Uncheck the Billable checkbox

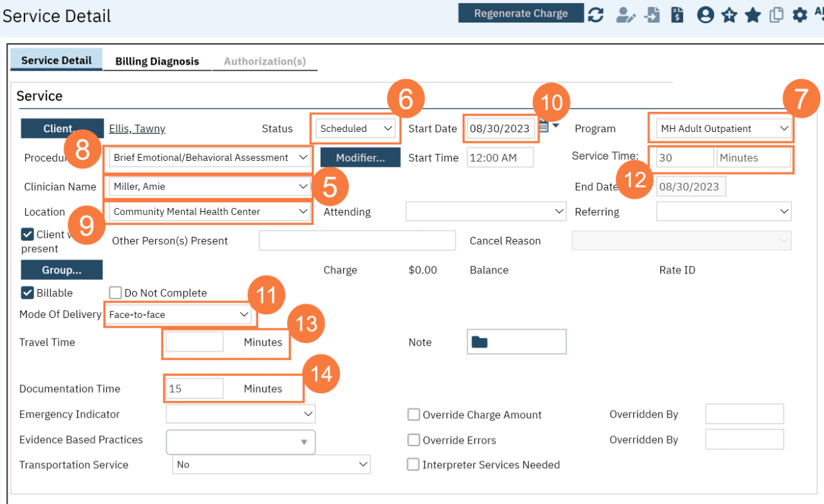(28, 293)
